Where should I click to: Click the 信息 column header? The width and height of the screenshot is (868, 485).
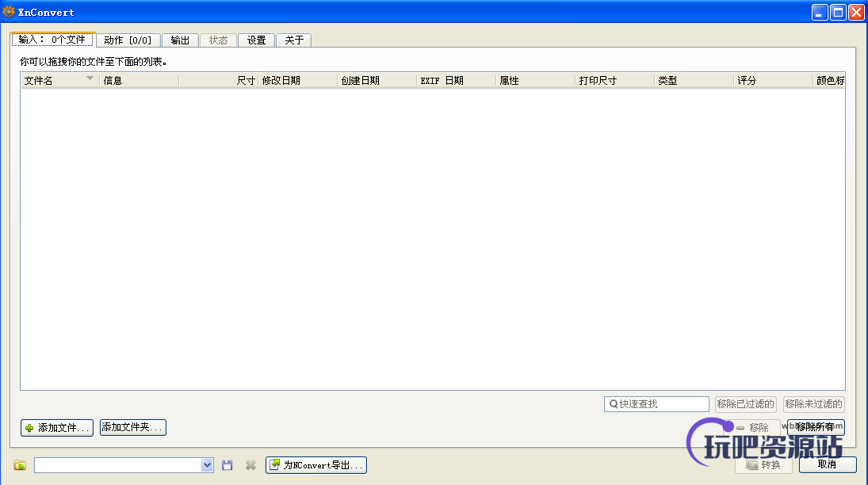pyautogui.click(x=140, y=81)
